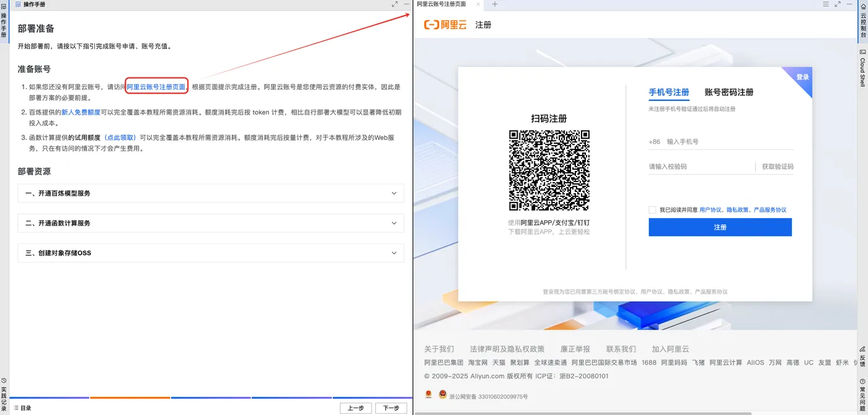This screenshot has height=415, width=868.
Task: Open 联系我们 footer link
Action: point(621,349)
